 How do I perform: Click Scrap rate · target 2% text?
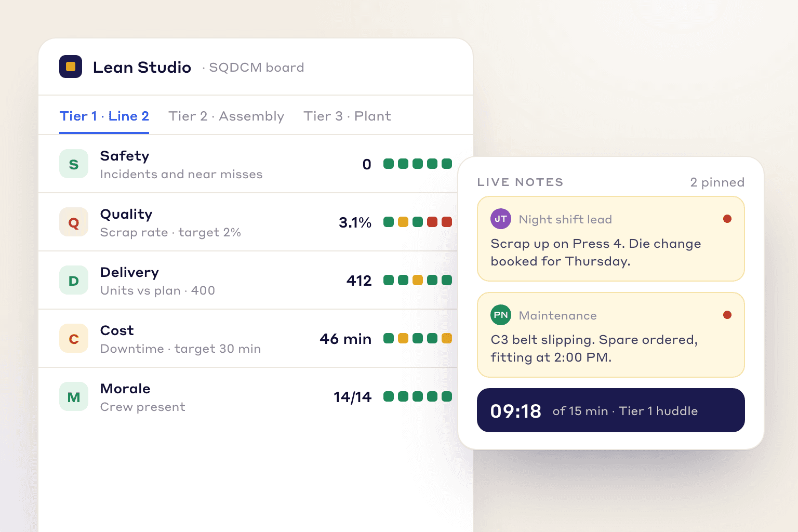pos(170,232)
